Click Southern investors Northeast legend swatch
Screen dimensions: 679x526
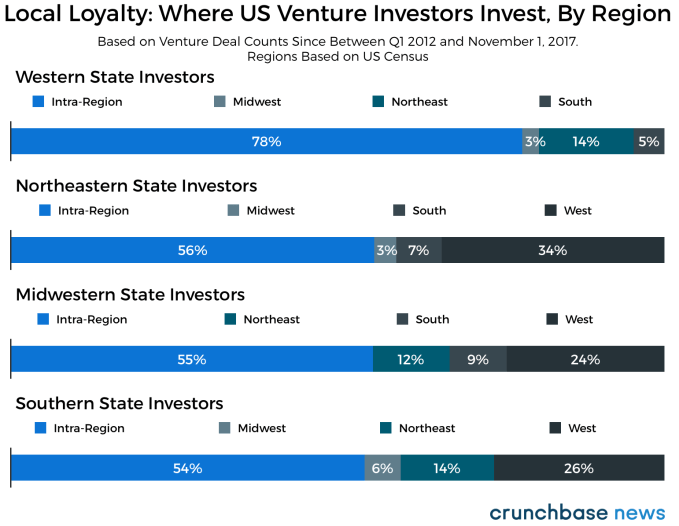click(385, 428)
